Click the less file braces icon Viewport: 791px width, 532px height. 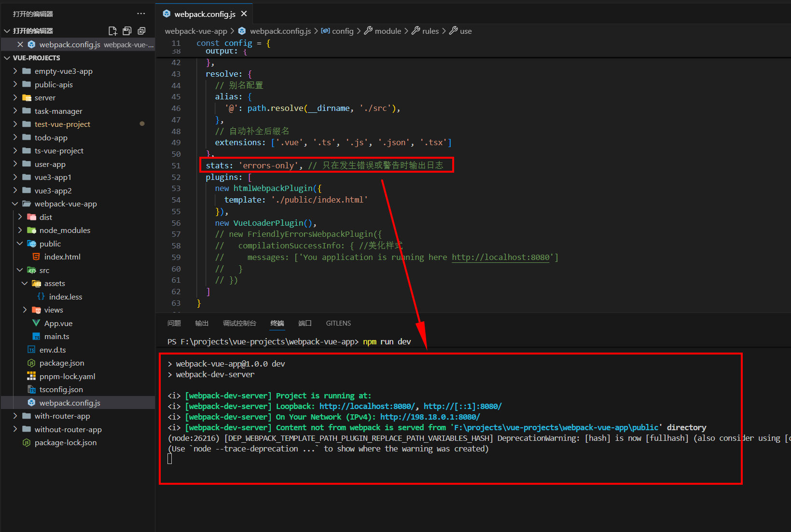coord(41,297)
